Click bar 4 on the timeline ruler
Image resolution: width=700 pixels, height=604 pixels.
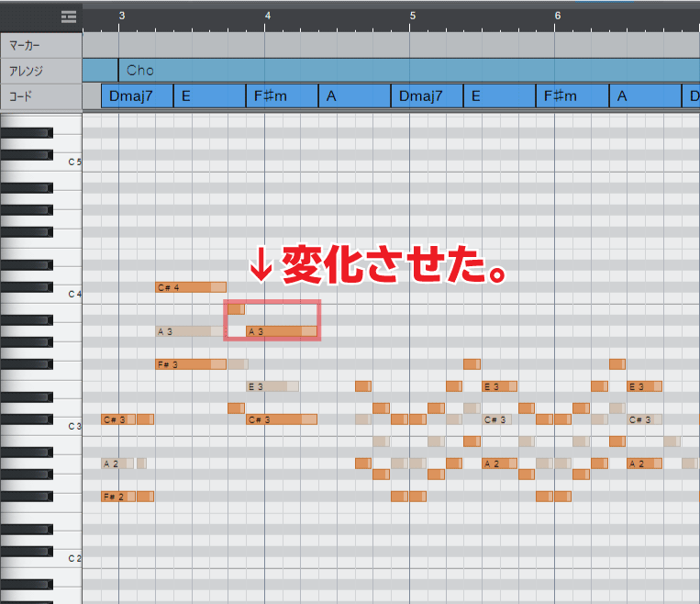[267, 17]
